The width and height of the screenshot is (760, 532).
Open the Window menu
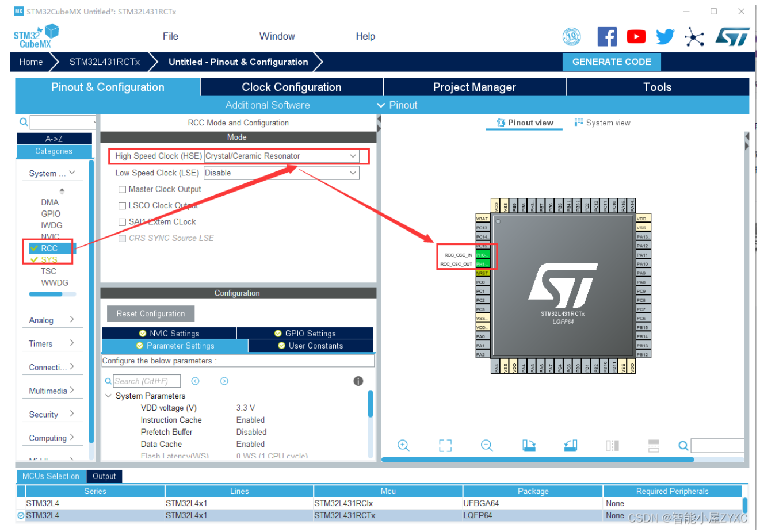pyautogui.click(x=277, y=36)
